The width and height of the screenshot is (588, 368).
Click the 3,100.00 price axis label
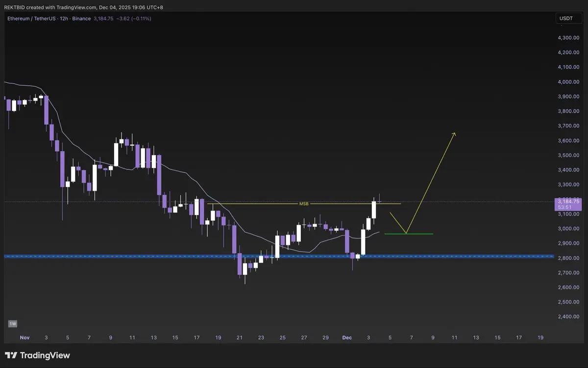pyautogui.click(x=568, y=214)
